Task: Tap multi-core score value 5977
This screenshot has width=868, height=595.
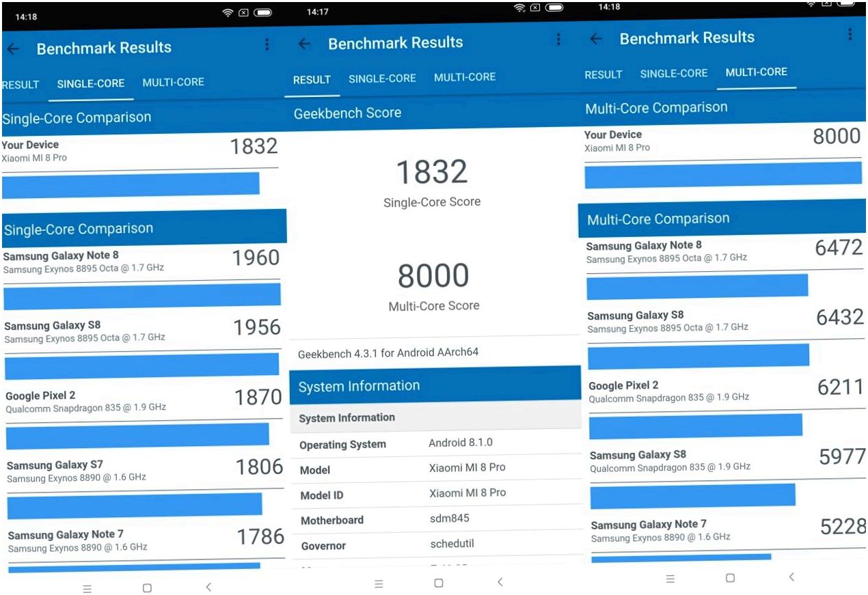Action: [x=843, y=457]
